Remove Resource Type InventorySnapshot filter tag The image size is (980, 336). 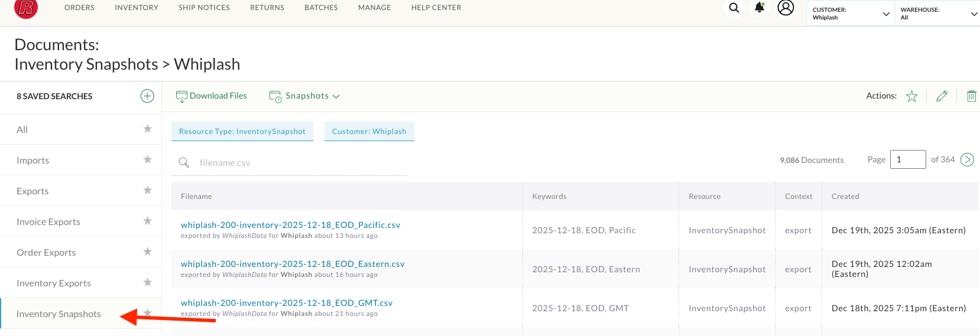point(242,131)
